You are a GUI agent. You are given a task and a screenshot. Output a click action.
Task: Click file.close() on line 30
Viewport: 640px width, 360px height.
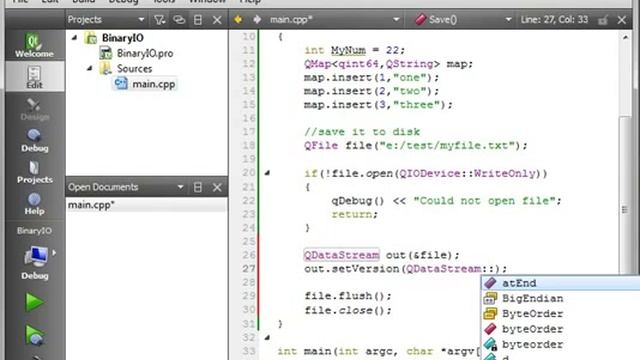(348, 310)
